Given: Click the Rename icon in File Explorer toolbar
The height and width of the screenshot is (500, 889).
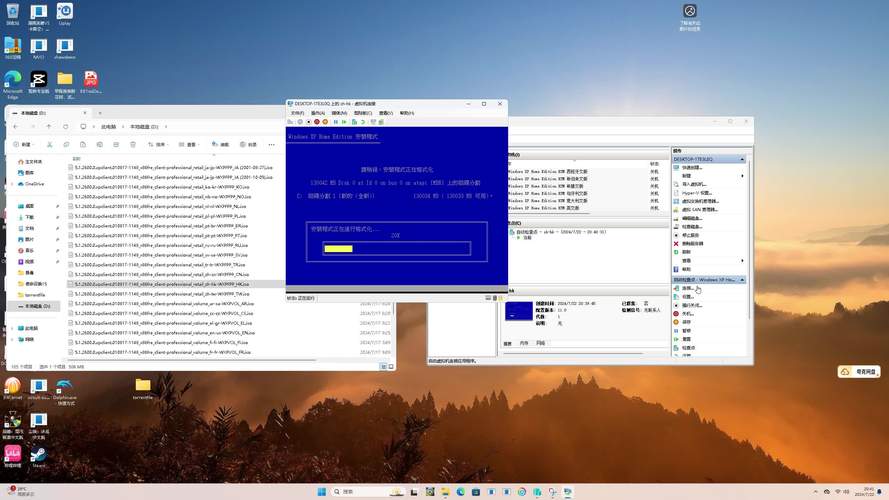Looking at the screenshot, I should (x=99, y=145).
